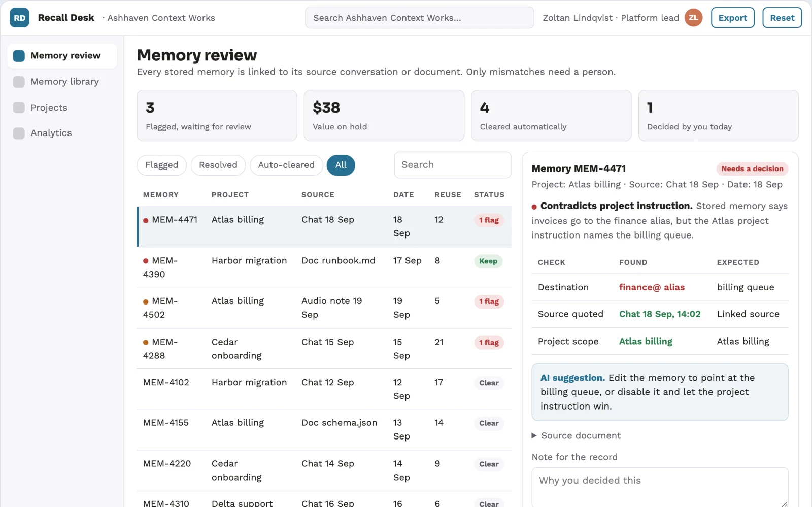Viewport: 812px width, 507px height.
Task: Click the Reset button
Action: point(782,18)
